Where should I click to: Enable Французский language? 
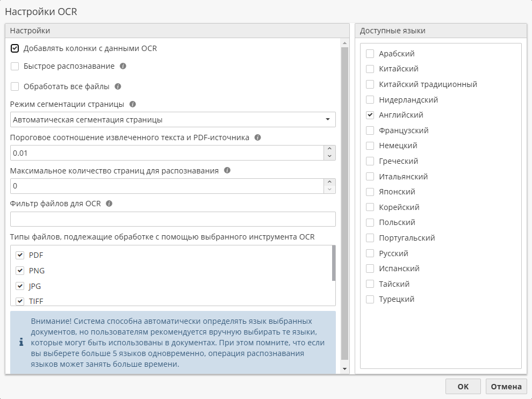[x=370, y=130]
